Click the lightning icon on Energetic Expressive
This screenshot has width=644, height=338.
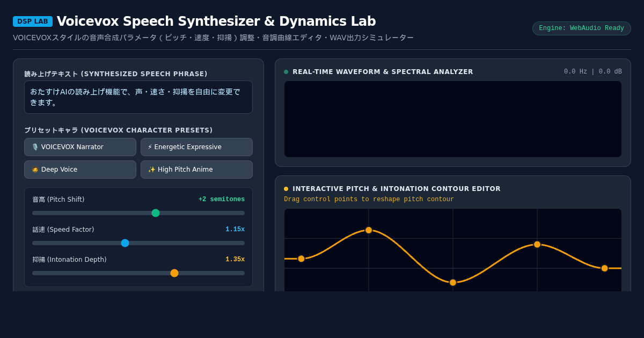point(150,147)
